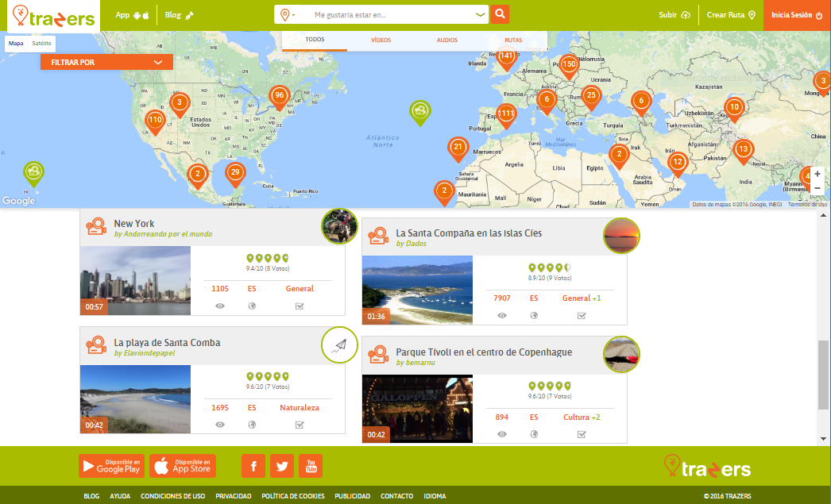The height and width of the screenshot is (504, 831).
Task: Click the map marker with 25
Action: [591, 98]
